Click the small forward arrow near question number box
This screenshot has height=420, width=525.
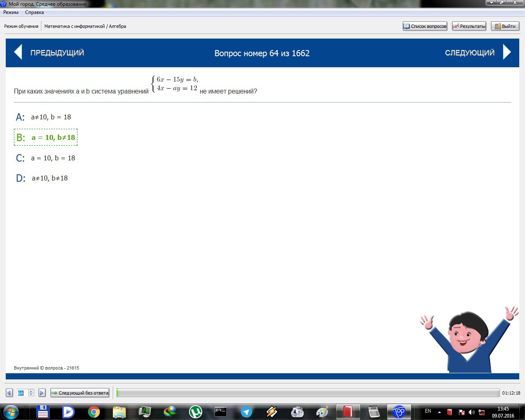coord(42,393)
